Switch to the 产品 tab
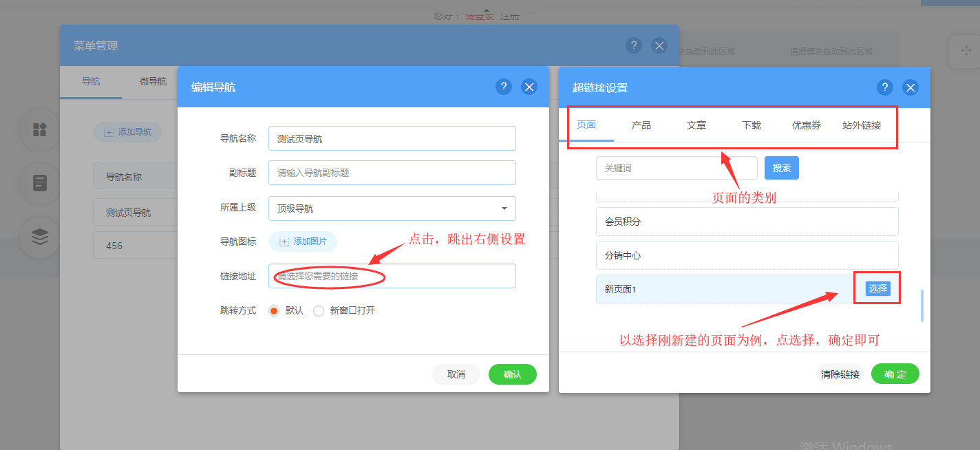 [641, 125]
